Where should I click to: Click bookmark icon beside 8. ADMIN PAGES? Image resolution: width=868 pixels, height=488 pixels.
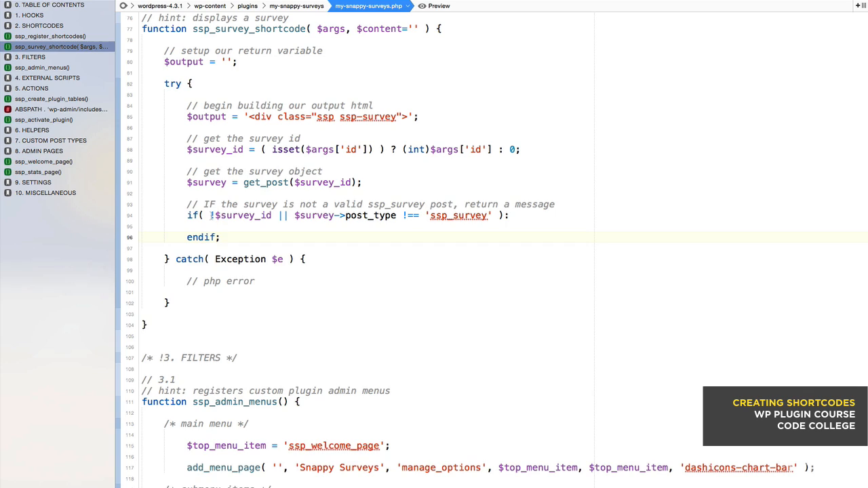(8, 151)
